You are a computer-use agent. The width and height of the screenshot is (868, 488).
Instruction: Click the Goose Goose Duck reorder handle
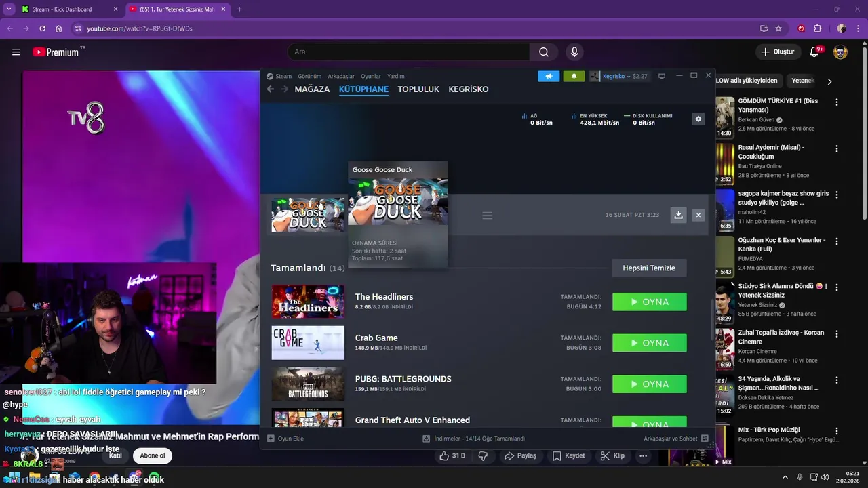point(487,216)
